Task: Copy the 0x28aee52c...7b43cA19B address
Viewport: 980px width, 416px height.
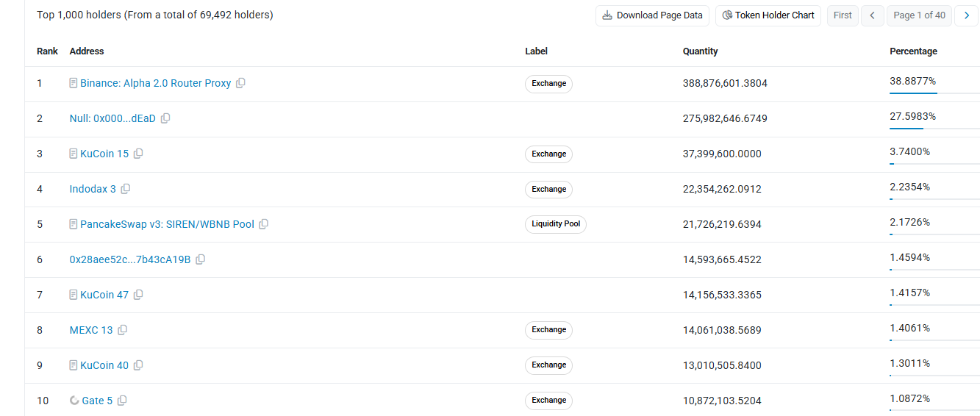Action: pos(201,259)
